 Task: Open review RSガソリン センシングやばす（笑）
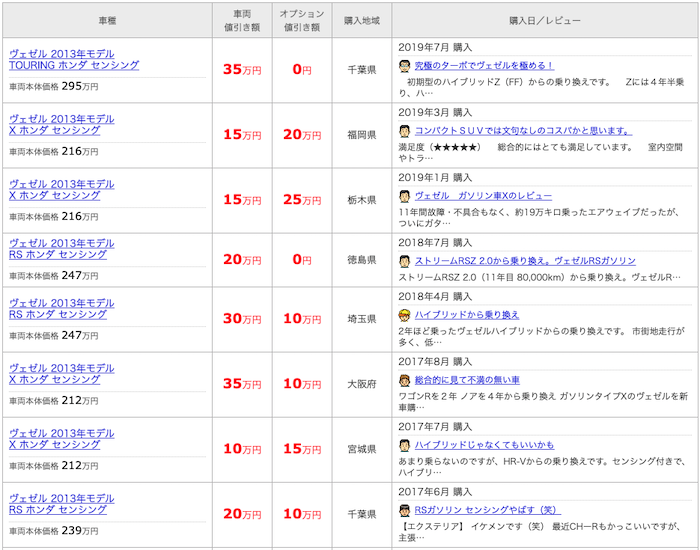pyautogui.click(x=488, y=510)
